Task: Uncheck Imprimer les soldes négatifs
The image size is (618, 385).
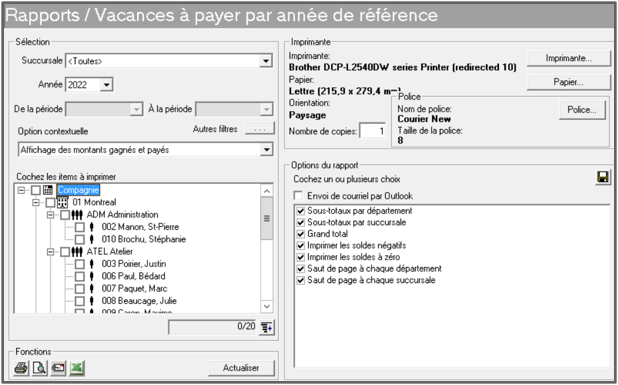Action: [x=301, y=246]
